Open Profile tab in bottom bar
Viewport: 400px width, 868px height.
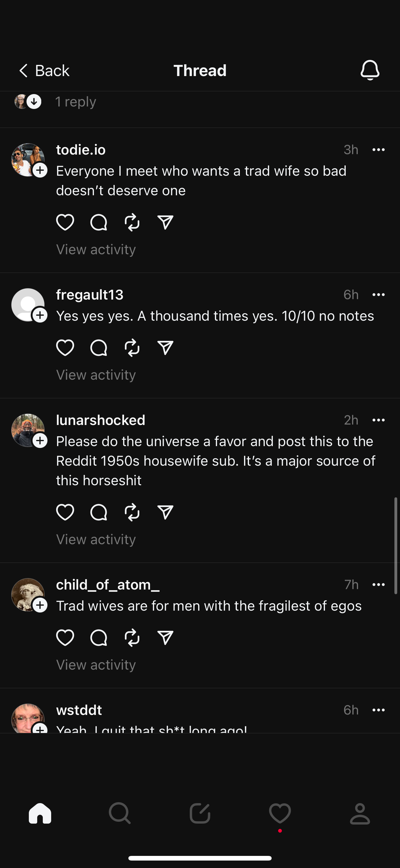(x=360, y=813)
